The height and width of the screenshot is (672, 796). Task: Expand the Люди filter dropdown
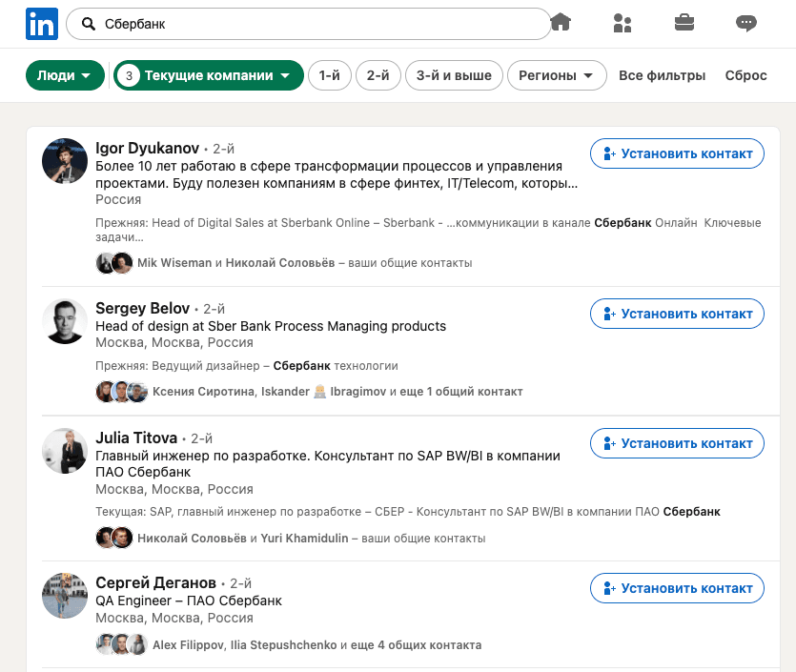65,75
